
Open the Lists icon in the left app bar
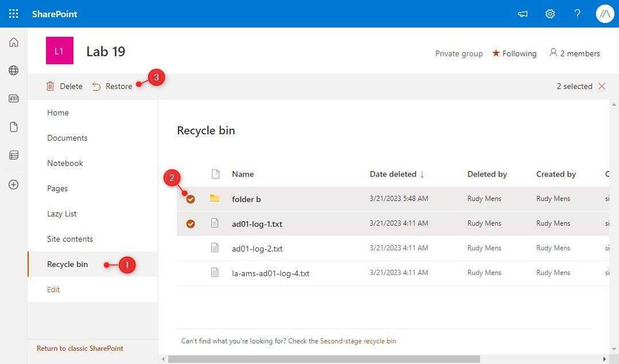click(13, 155)
